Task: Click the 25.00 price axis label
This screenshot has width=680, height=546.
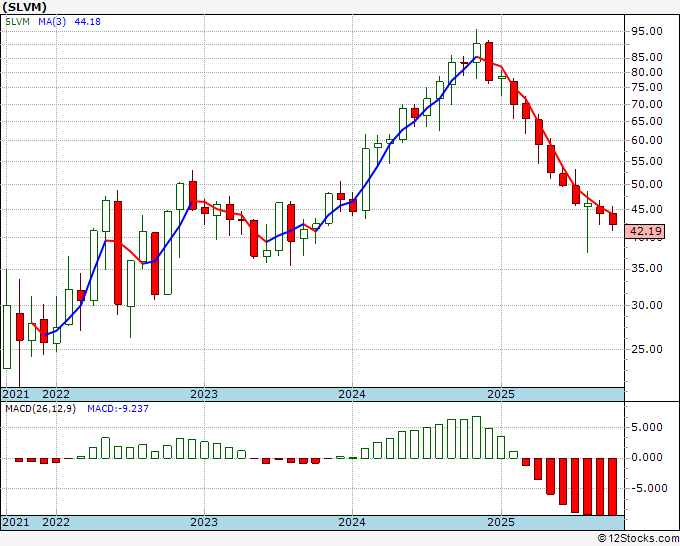Action: pos(647,349)
